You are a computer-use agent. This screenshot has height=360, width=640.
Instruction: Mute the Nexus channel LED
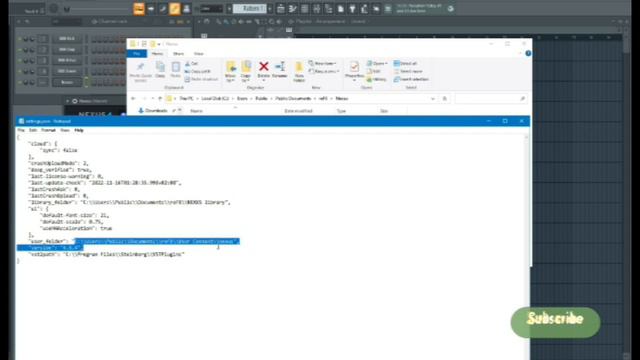click(x=19, y=82)
